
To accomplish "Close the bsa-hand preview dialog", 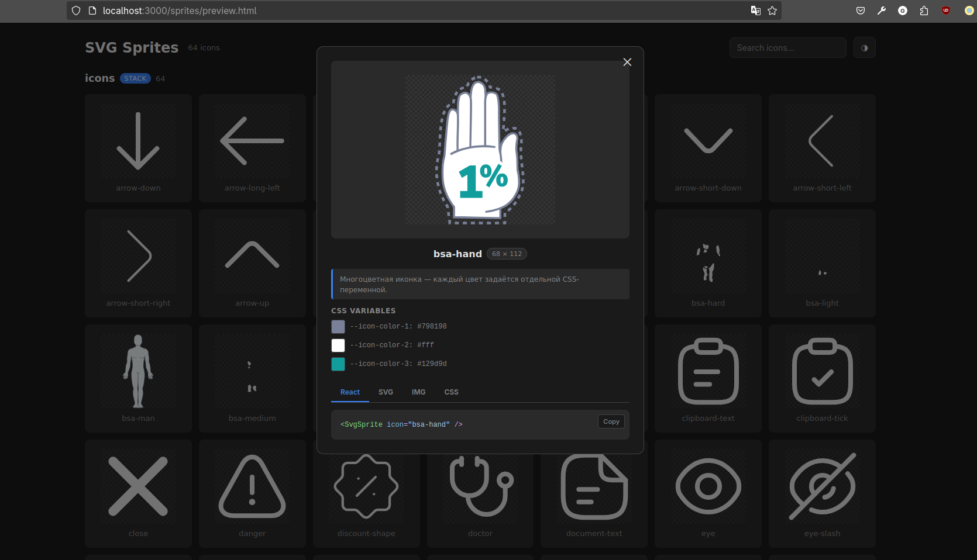I will [x=627, y=62].
